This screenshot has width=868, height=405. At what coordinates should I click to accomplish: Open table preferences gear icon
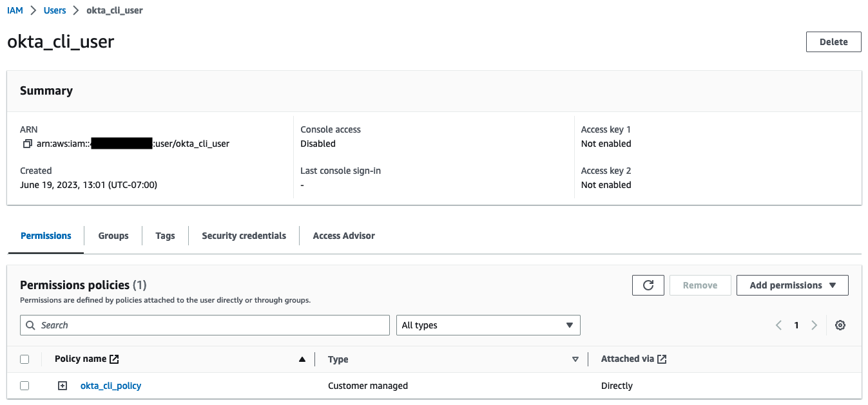pos(840,325)
